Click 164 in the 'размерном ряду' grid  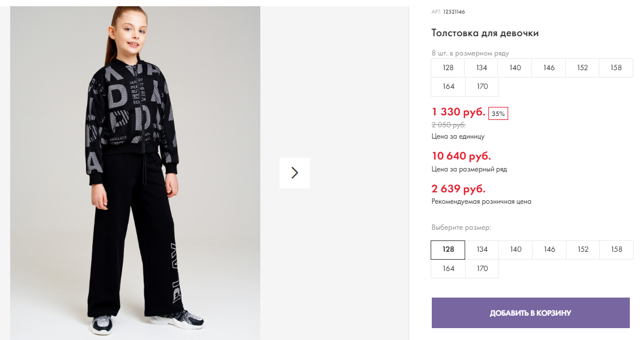(448, 87)
